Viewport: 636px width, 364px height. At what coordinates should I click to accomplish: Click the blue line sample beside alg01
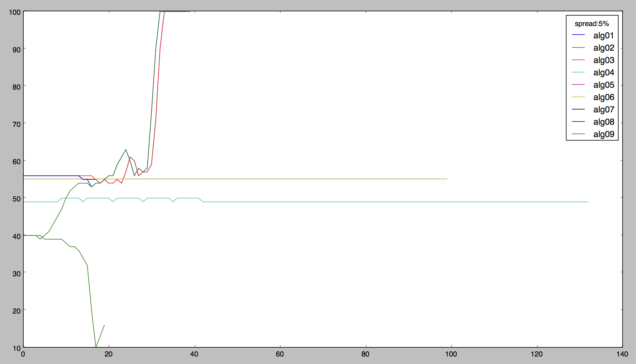(578, 35)
